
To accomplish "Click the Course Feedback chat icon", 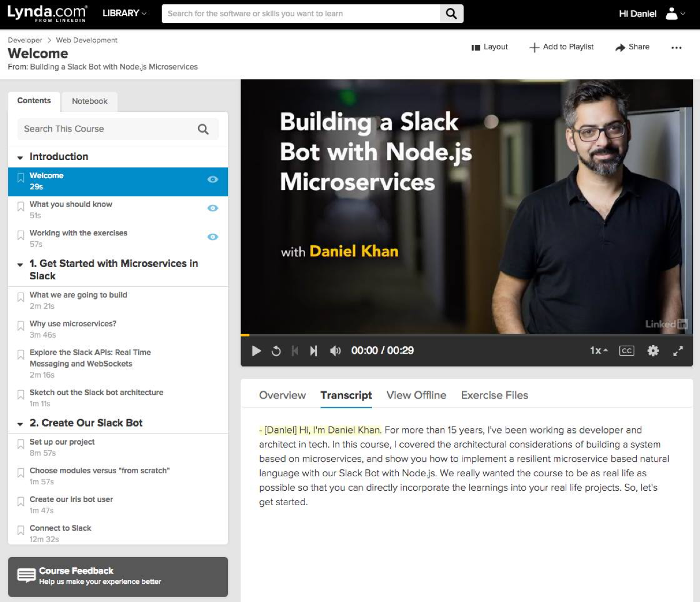I will pyautogui.click(x=26, y=576).
